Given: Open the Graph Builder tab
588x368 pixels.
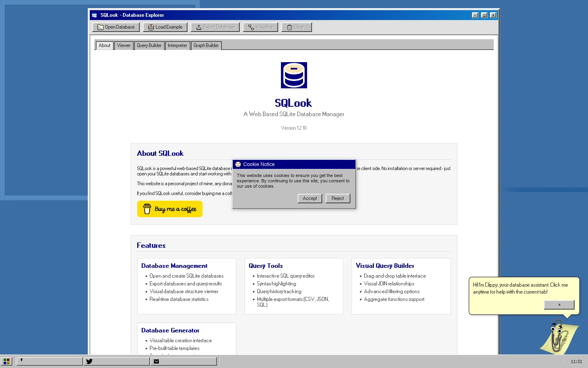Looking at the screenshot, I should [x=206, y=45].
